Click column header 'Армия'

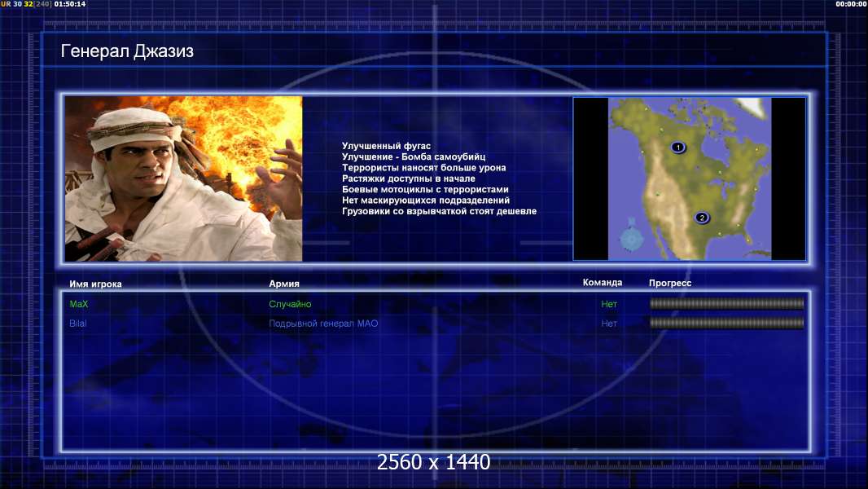[284, 284]
